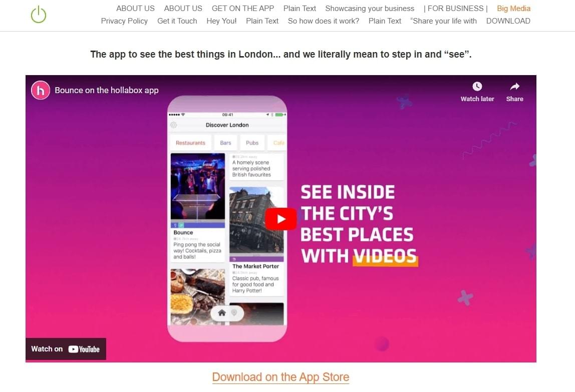The width and height of the screenshot is (575, 392).
Task: Click the Bounce venue thumbnail
Action: pyautogui.click(x=198, y=187)
